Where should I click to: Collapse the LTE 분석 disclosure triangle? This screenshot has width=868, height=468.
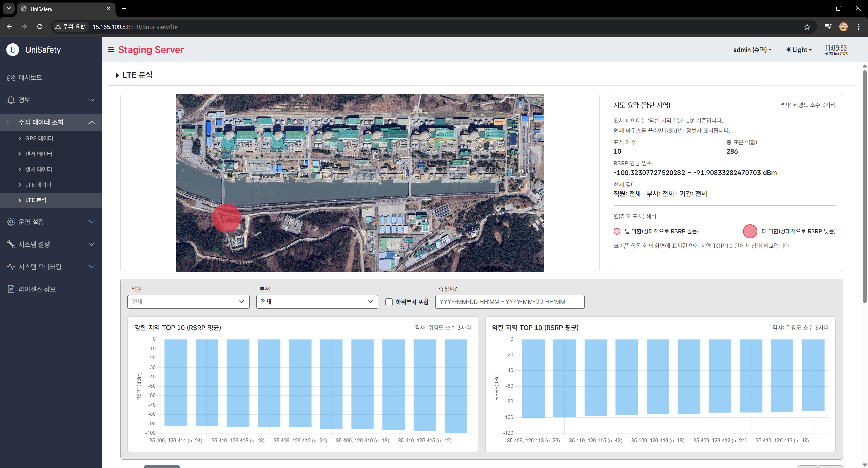[x=117, y=75]
